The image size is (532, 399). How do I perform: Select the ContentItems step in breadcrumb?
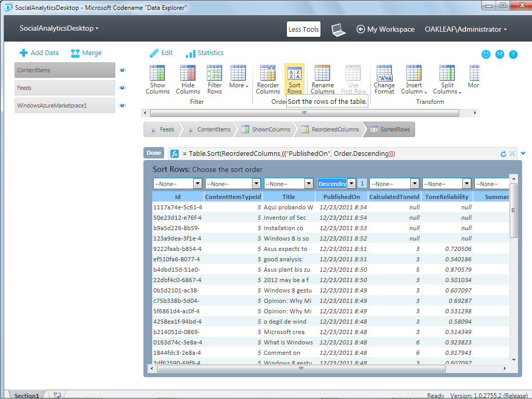[210, 129]
